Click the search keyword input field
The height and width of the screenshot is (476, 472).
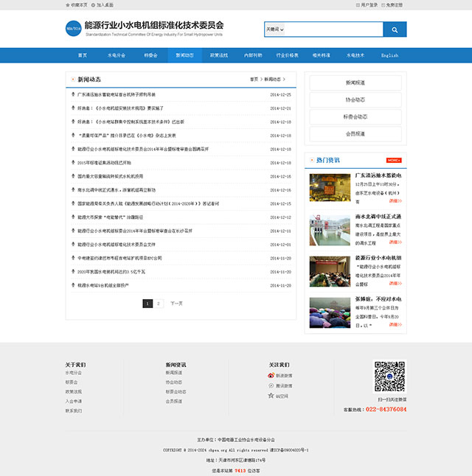pyautogui.click(x=333, y=29)
